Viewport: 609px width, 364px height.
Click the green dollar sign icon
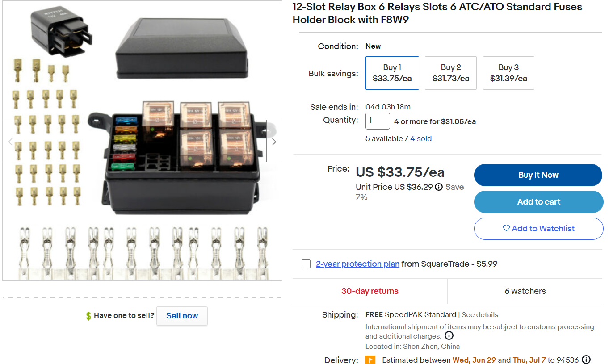pos(88,316)
